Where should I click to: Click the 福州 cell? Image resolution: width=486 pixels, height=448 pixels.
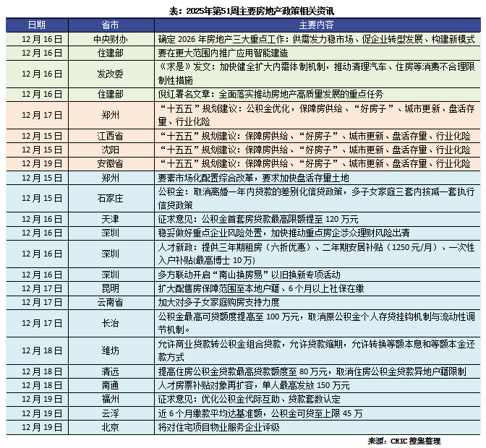110,399
